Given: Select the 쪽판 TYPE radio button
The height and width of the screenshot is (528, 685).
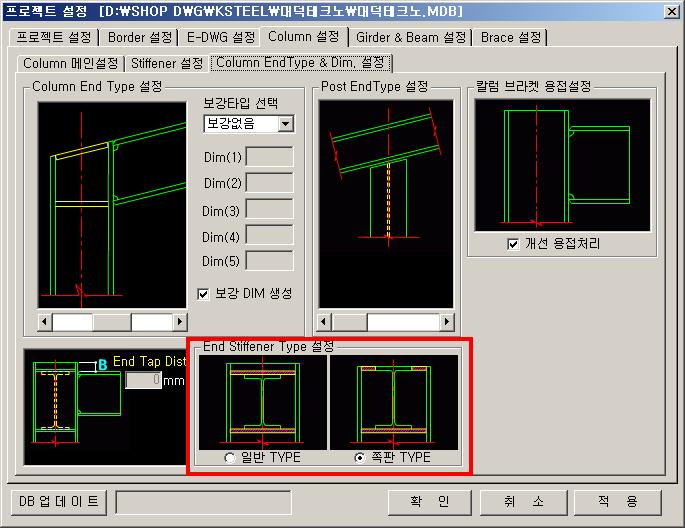Looking at the screenshot, I should click(360, 458).
